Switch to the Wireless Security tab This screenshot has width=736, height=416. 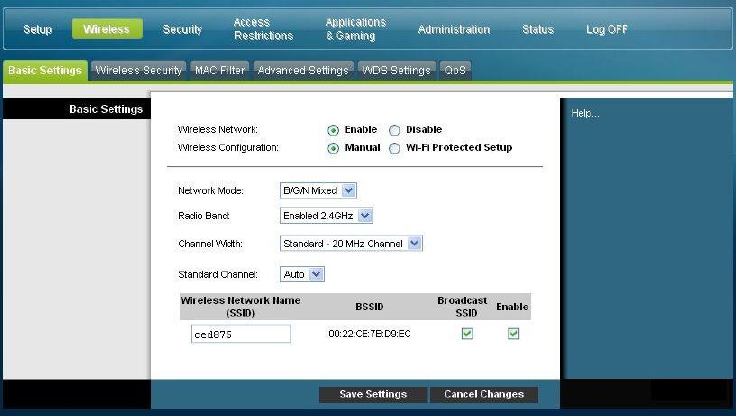[x=138, y=70]
